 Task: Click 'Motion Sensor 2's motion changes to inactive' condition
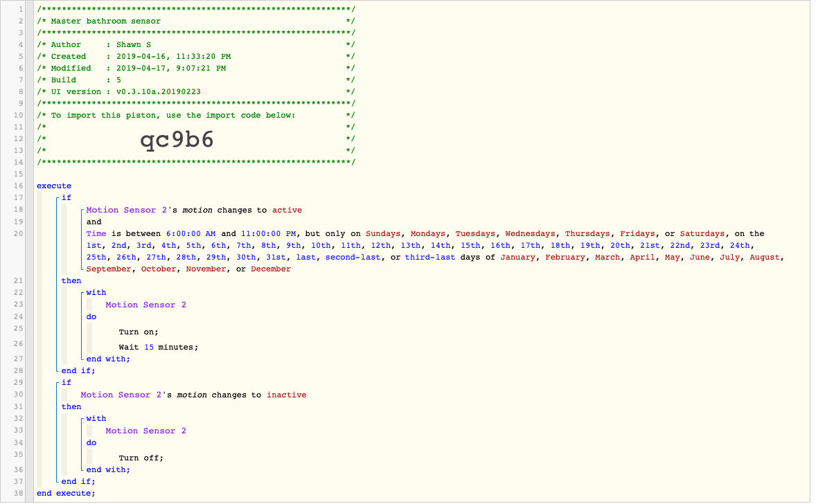(x=193, y=395)
